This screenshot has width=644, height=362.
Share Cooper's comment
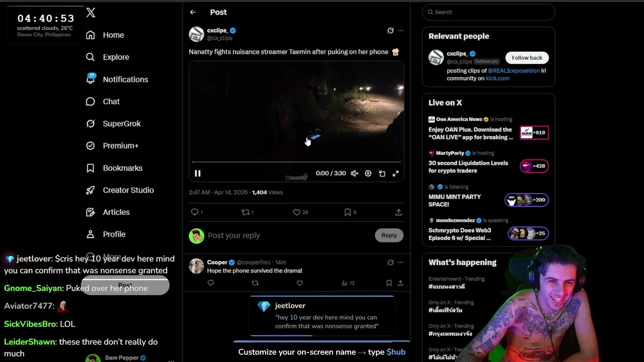point(400,283)
